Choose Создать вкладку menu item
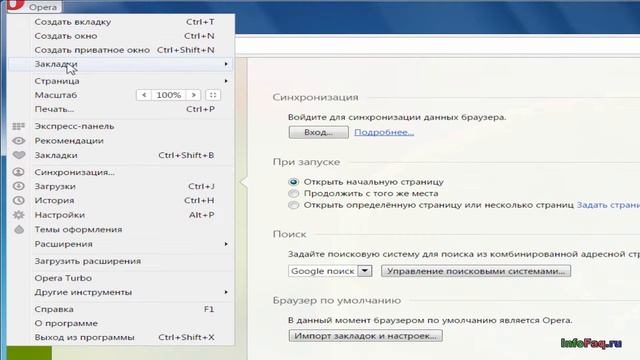 pos(121,22)
